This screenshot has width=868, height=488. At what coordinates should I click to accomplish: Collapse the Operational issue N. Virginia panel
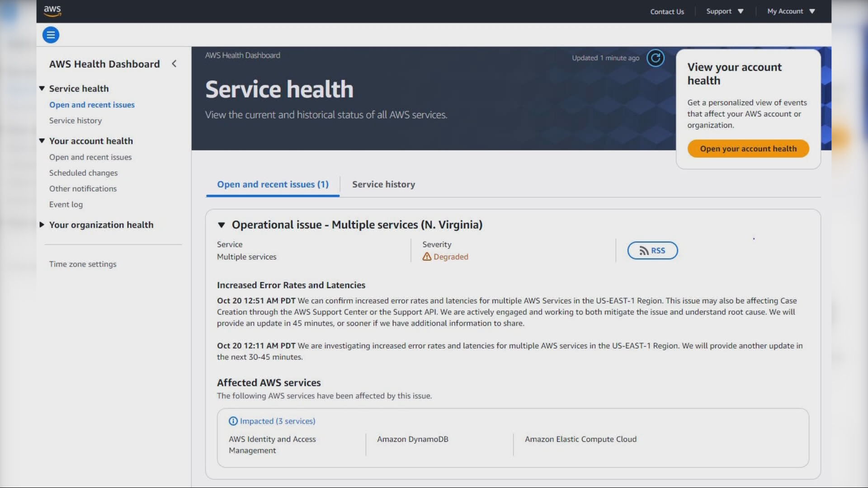(222, 225)
